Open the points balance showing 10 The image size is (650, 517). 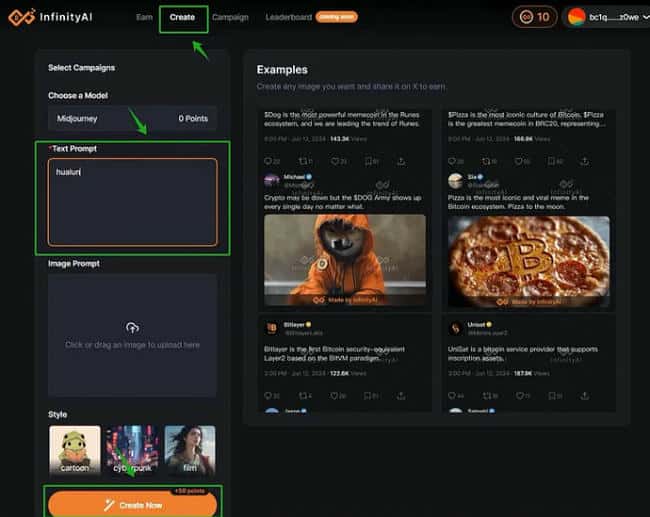point(534,17)
